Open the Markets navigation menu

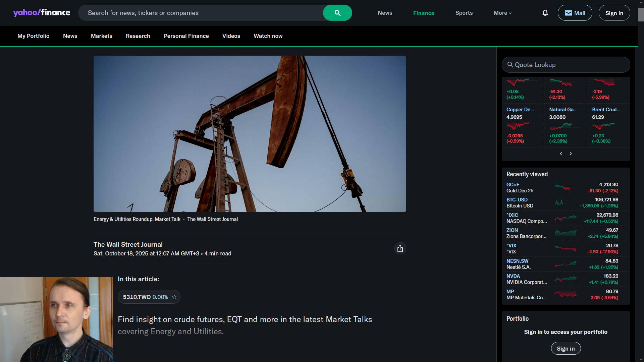[101, 36]
